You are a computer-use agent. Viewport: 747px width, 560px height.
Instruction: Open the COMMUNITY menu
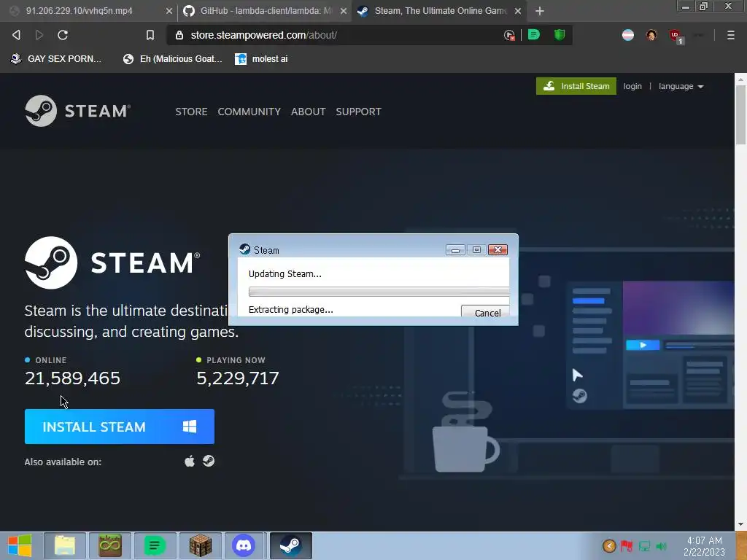(249, 112)
